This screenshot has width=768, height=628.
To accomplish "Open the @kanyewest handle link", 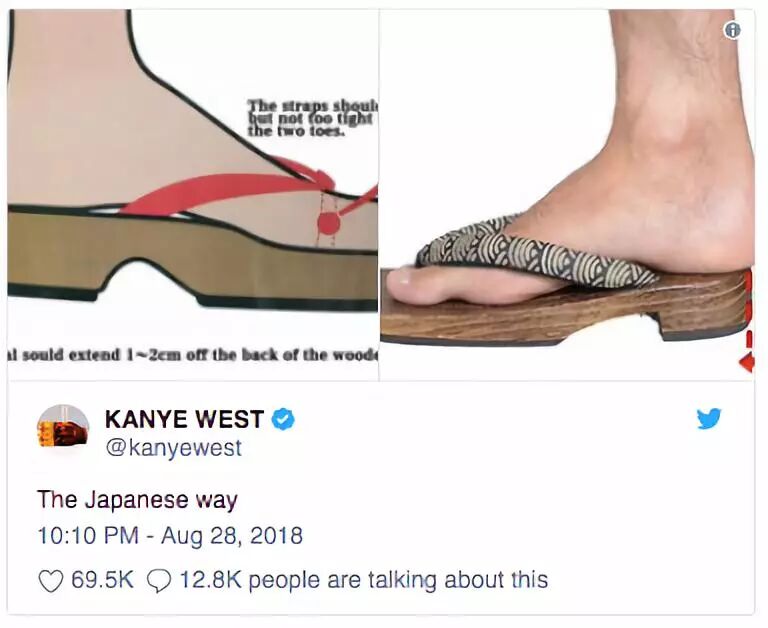I will click(173, 448).
